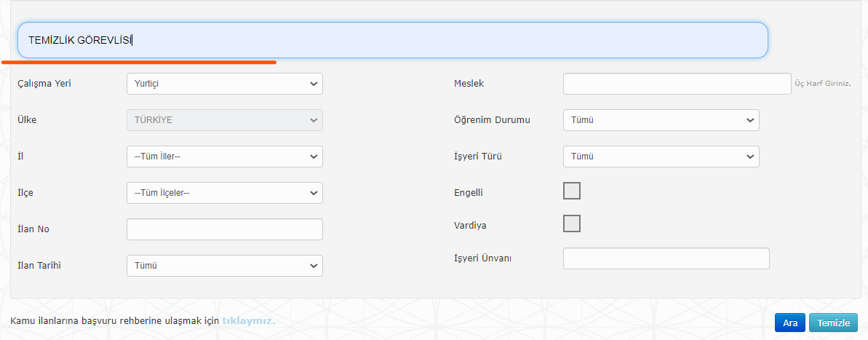Screen dimensions: 868x340
Task: Click the Temizle button
Action: tap(833, 323)
